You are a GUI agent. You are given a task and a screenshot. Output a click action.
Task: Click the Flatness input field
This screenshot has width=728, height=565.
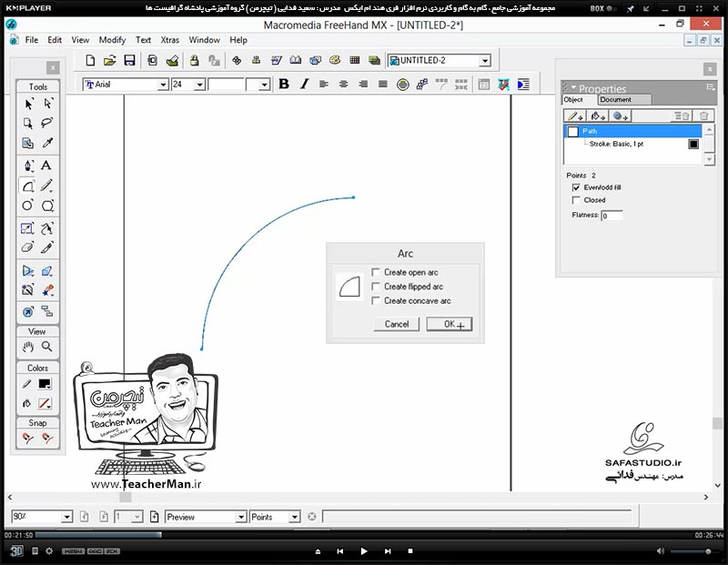coord(612,216)
